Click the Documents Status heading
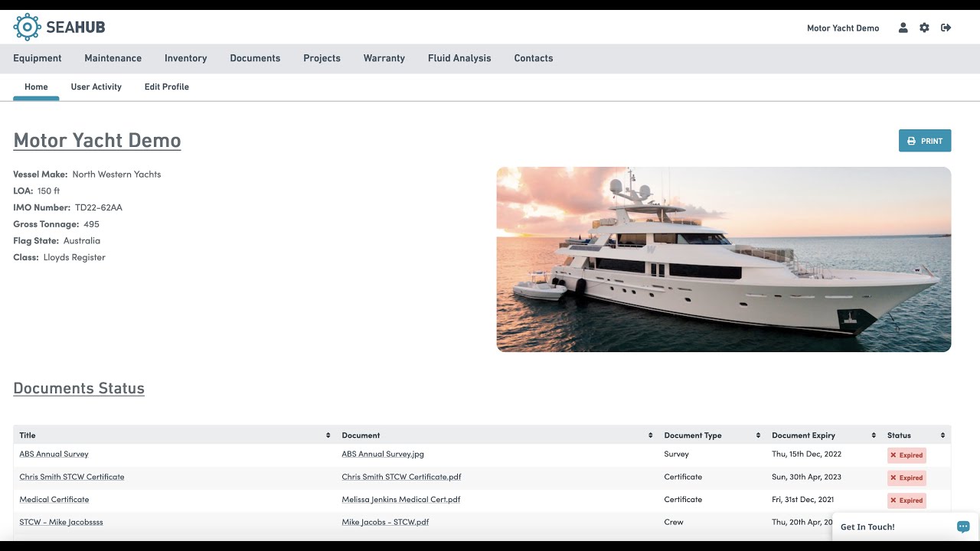980x551 pixels. click(79, 389)
